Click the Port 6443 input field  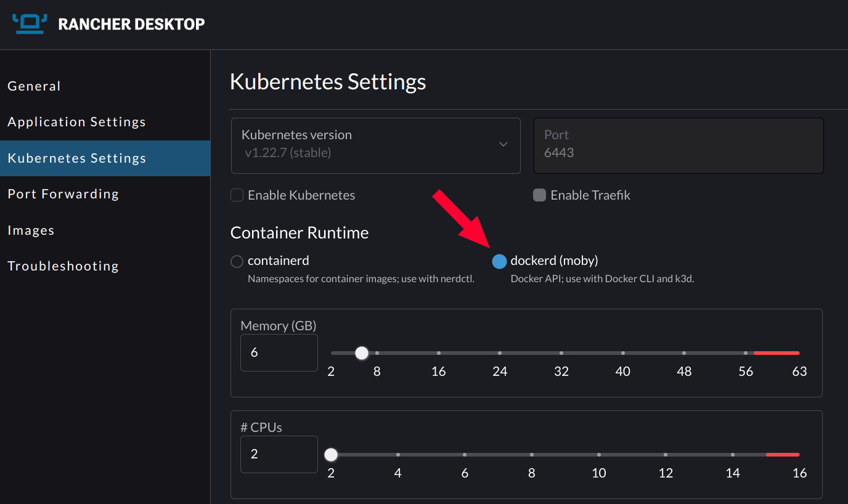(x=679, y=145)
